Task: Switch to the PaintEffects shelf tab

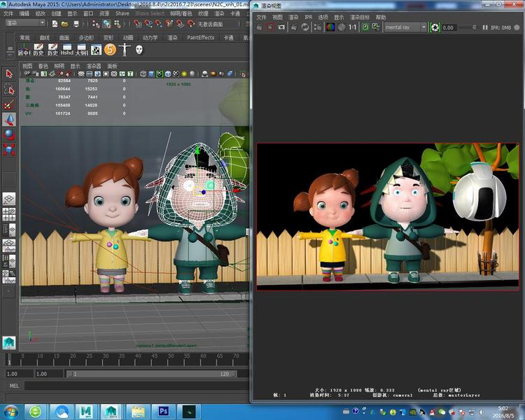Action: point(201,38)
